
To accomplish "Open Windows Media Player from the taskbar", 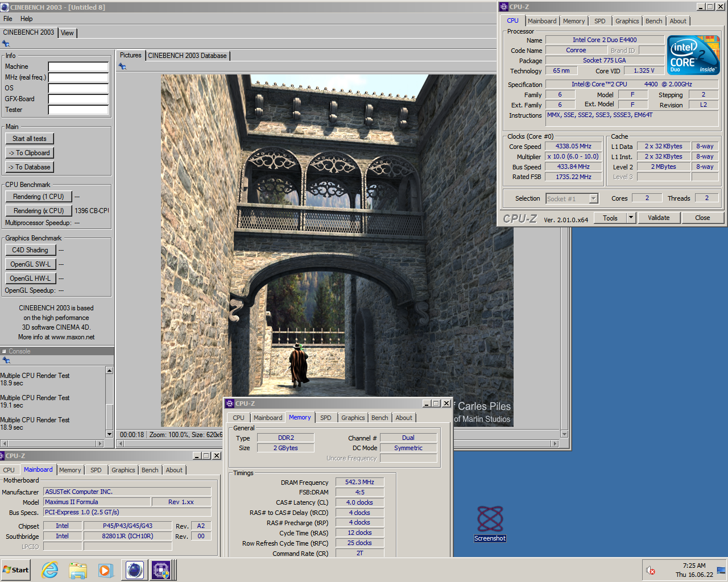I will tap(105, 570).
